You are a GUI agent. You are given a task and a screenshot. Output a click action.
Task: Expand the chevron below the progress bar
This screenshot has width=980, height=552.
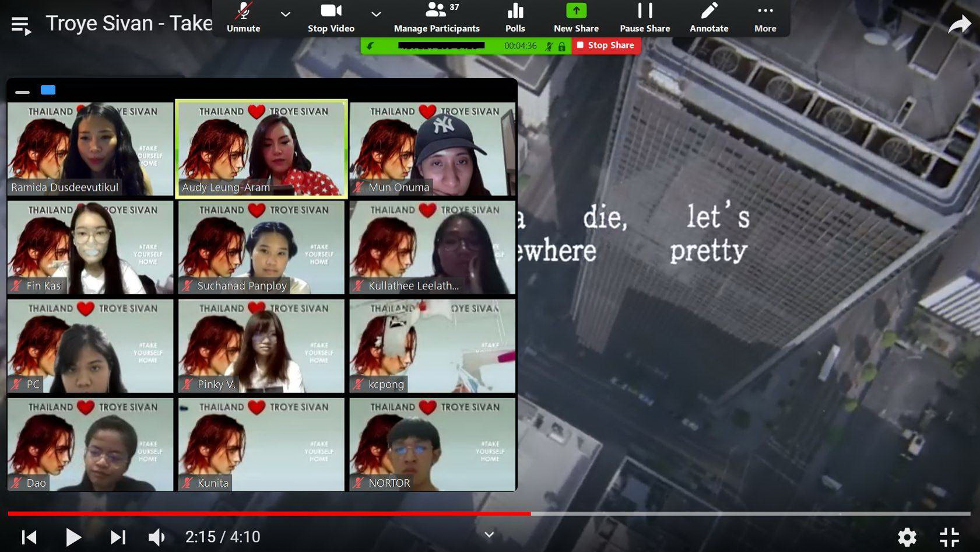tap(489, 534)
